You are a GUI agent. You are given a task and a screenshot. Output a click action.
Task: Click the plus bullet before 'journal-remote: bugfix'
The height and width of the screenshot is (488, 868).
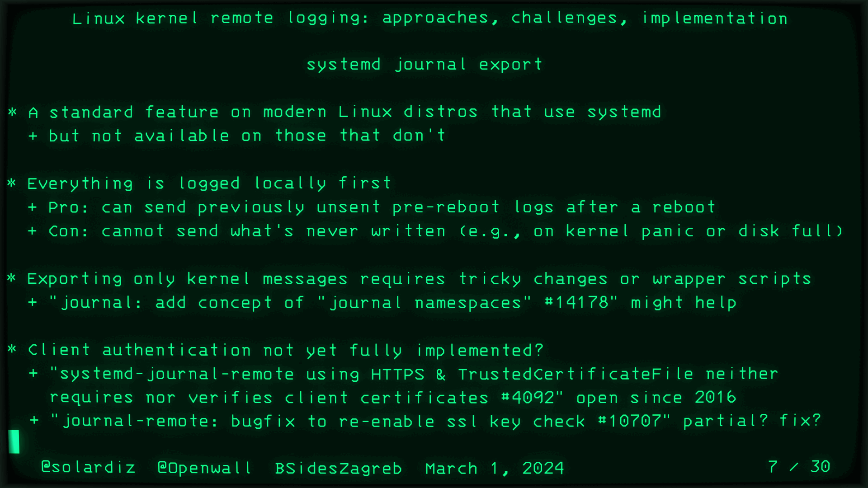tap(34, 420)
